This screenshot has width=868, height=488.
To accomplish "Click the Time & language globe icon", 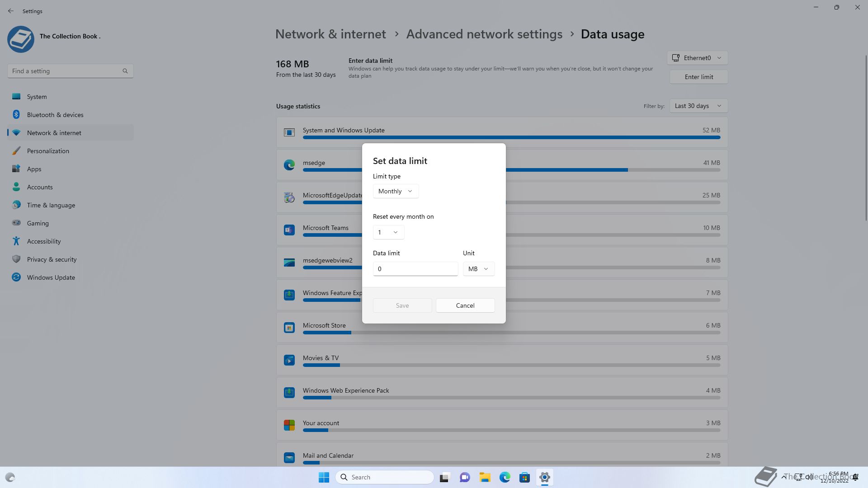I will pos(16,205).
